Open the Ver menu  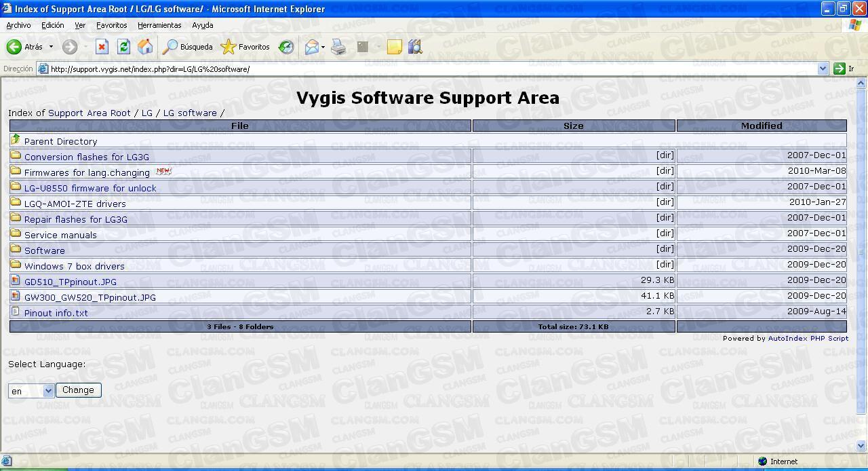tap(80, 25)
